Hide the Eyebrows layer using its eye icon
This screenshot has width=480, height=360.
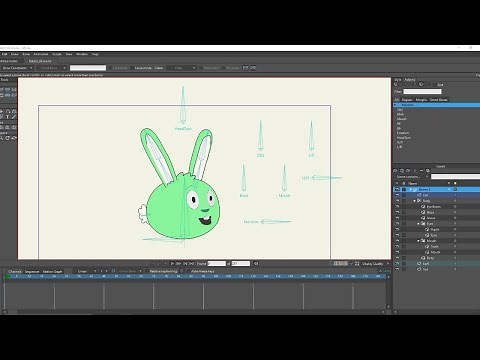(x=397, y=207)
